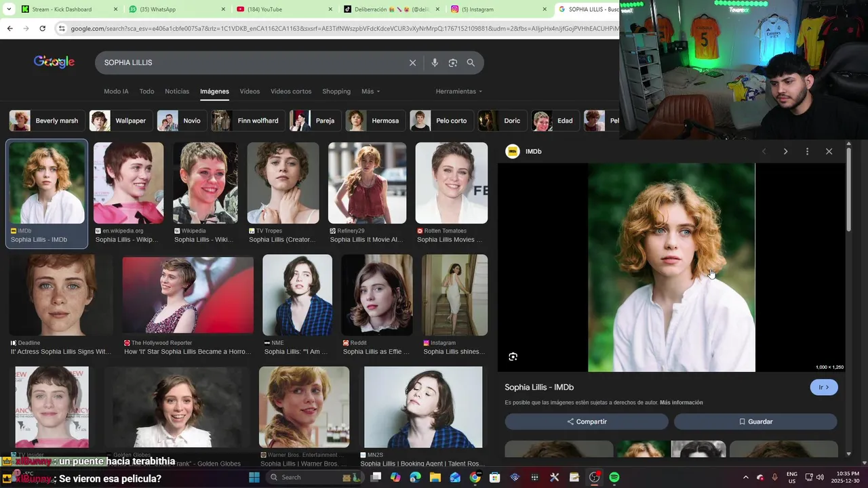Reload the current page
The width and height of the screenshot is (868, 488).
[x=42, y=28]
